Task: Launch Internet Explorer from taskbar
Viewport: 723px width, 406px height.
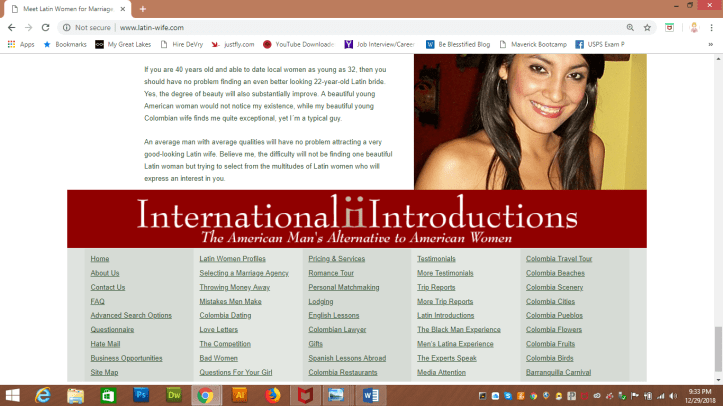Action: click(x=43, y=395)
